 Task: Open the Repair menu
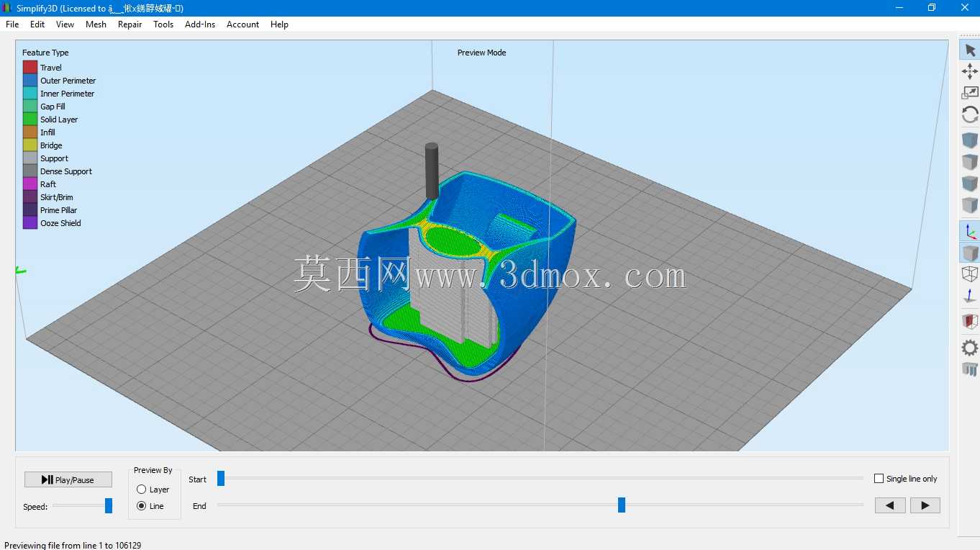pos(130,24)
